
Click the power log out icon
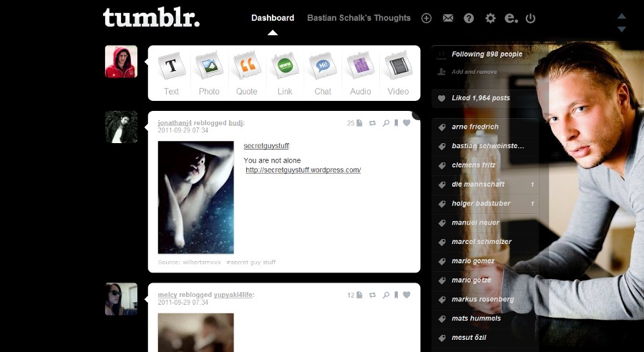click(x=531, y=18)
